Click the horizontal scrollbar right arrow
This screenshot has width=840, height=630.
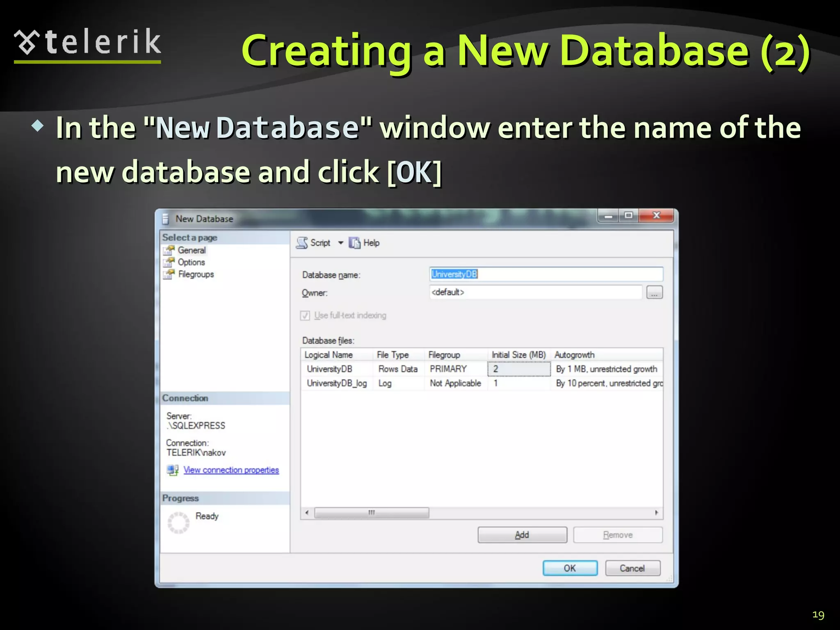click(657, 513)
